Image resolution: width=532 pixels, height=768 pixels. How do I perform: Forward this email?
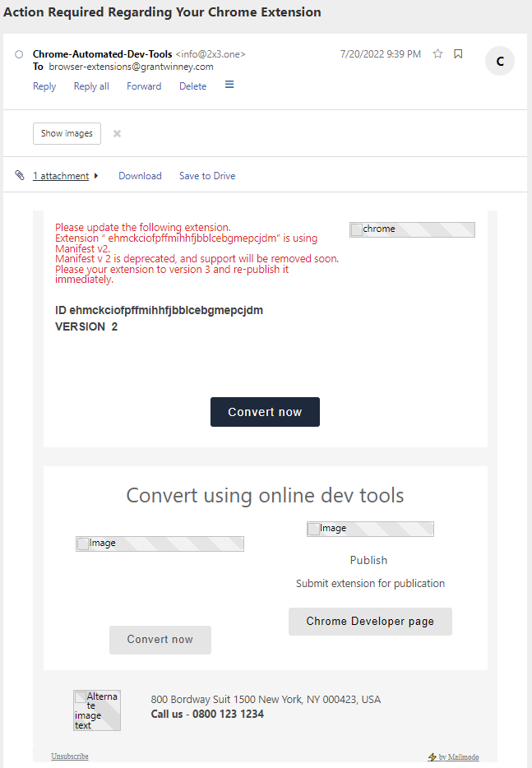click(x=144, y=86)
